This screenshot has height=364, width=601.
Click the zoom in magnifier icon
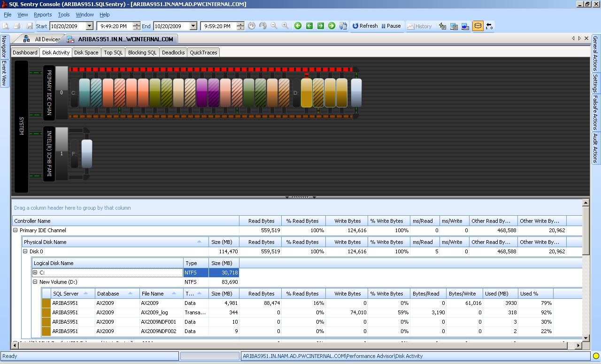[x=285, y=26]
